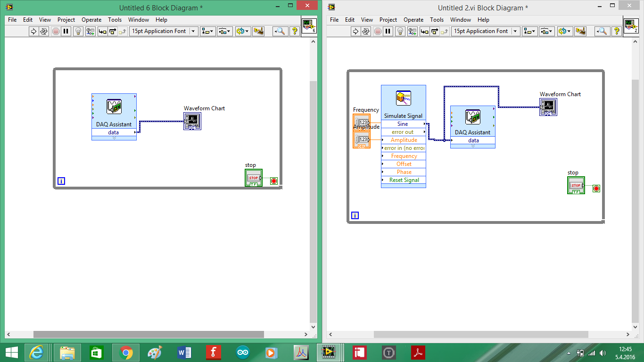The width and height of the screenshot is (644, 362).
Task: Click the Search magnifier in Untitled 6
Action: [x=280, y=31]
